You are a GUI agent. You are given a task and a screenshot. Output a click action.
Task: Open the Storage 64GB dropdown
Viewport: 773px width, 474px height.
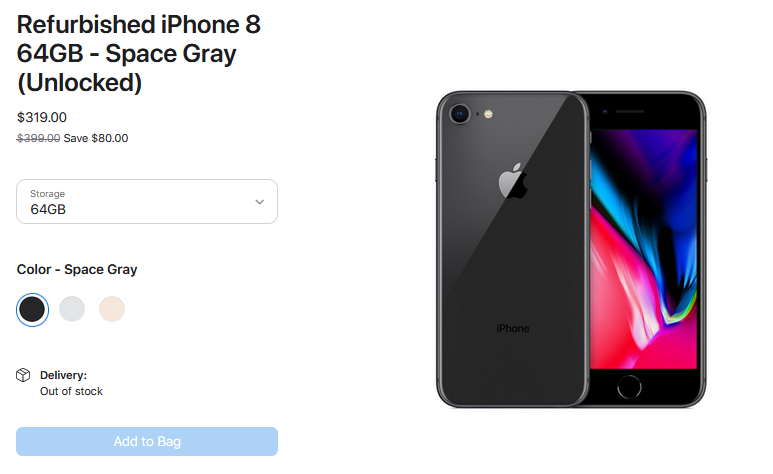[147, 201]
